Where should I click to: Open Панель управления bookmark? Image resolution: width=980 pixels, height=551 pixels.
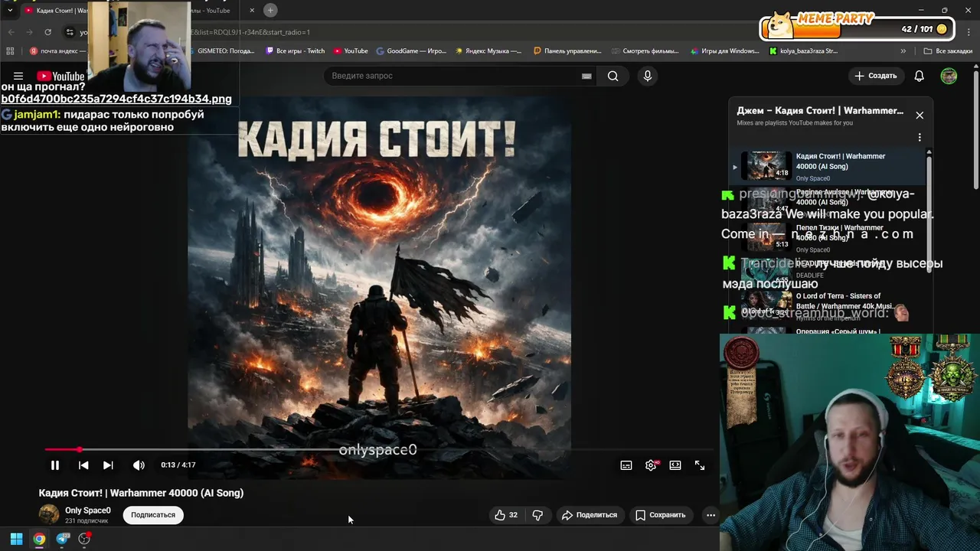[567, 51]
